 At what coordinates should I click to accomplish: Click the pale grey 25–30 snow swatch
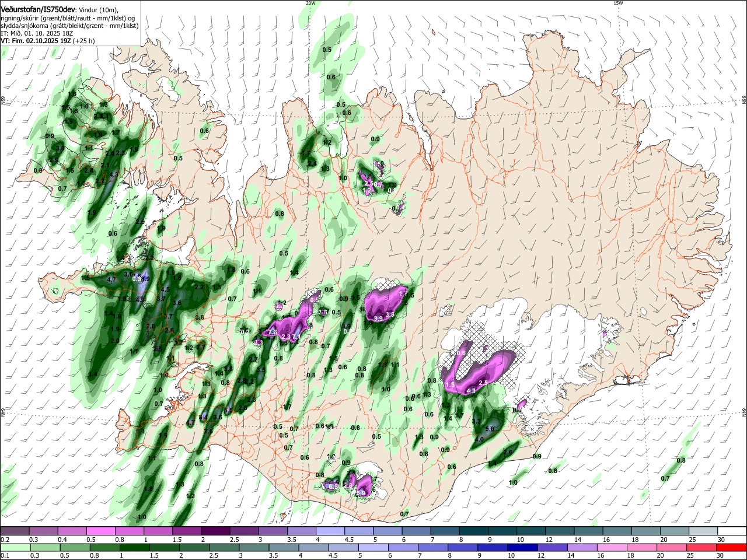(x=703, y=531)
